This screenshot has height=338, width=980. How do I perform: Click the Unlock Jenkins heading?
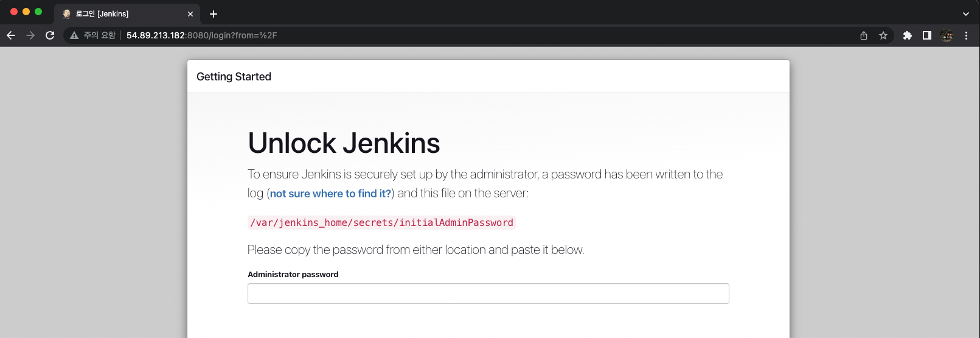[344, 143]
